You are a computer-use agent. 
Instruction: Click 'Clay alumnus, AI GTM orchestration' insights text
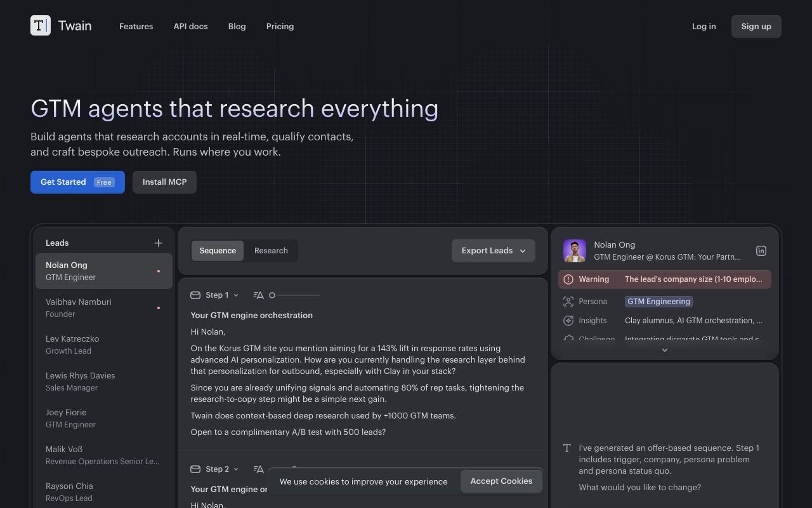click(693, 320)
